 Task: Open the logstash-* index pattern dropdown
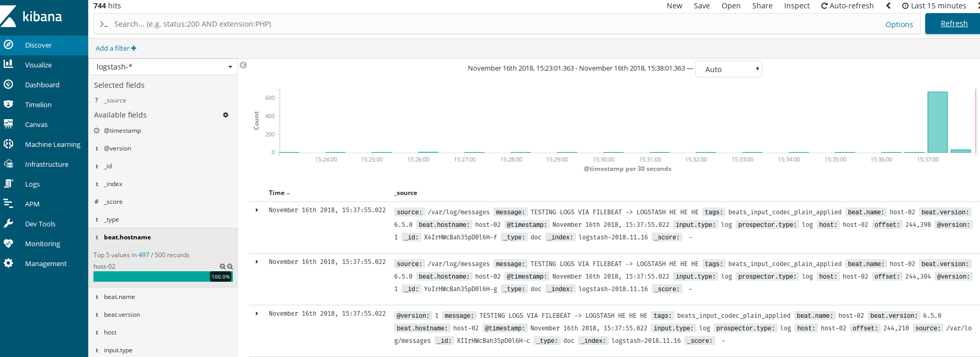pos(163,67)
